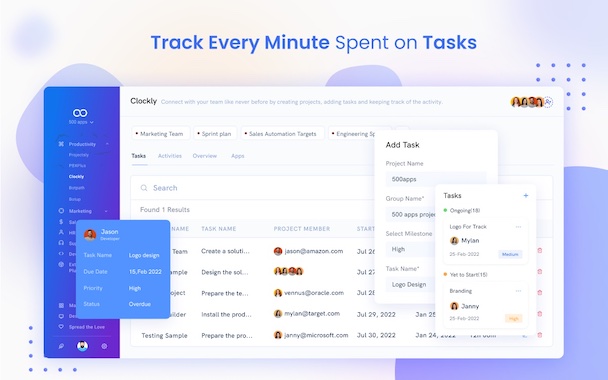The image size is (608, 380).
Task: Click the plus icon in Tasks panel
Action: [526, 195]
